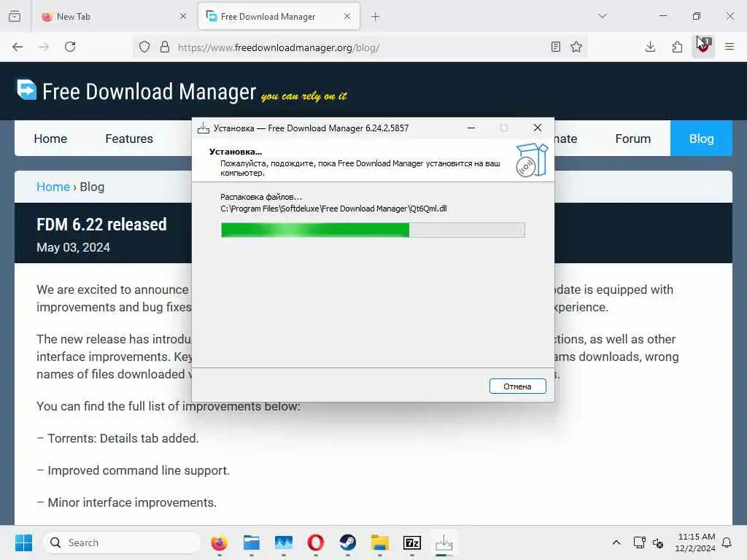Screen dimensions: 747x560
Task: Open the Forum menu item on site
Action: pyautogui.click(x=632, y=139)
